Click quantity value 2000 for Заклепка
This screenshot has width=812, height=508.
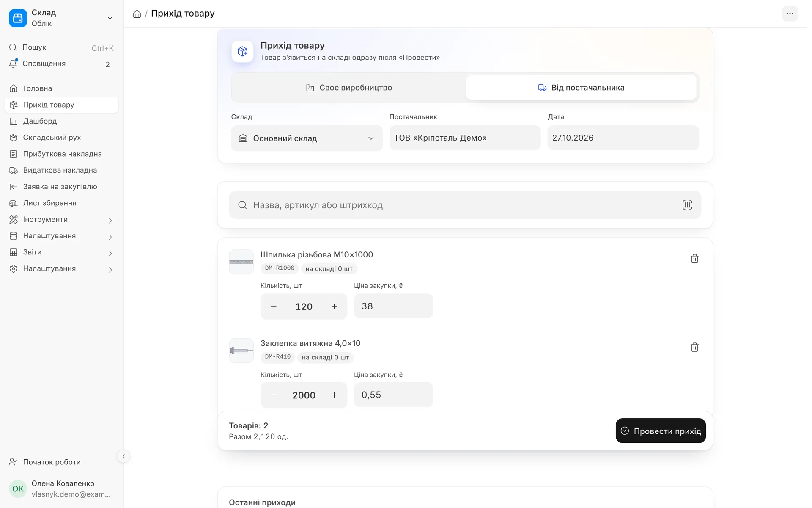tap(304, 395)
